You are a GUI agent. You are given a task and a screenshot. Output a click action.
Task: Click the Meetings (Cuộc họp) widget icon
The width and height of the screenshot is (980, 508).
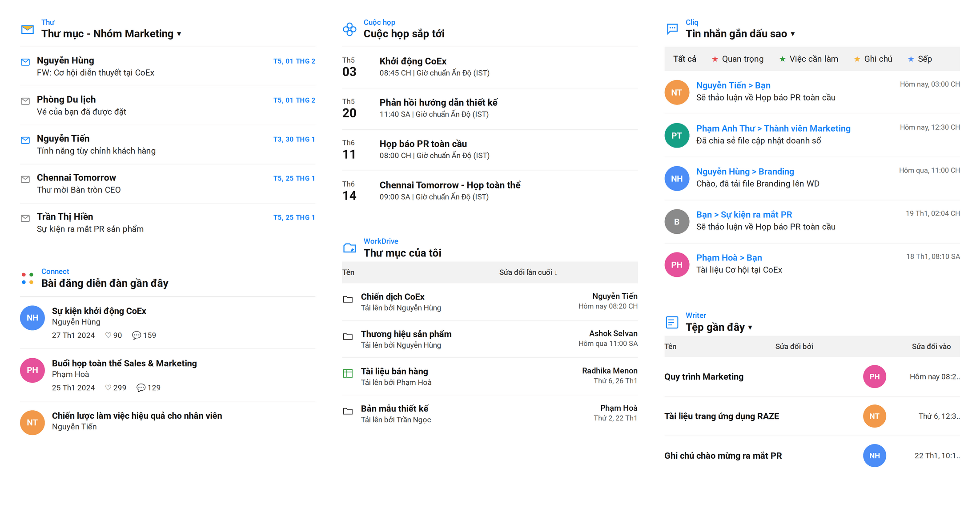click(349, 29)
